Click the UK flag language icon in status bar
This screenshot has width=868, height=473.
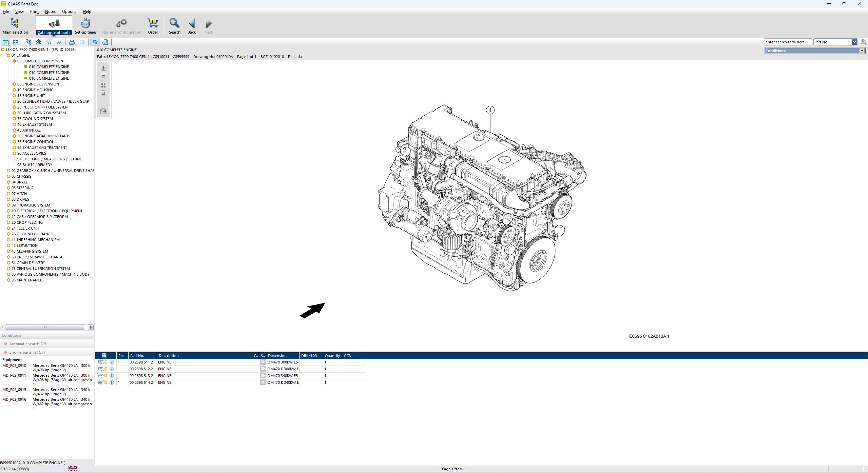tap(73, 469)
